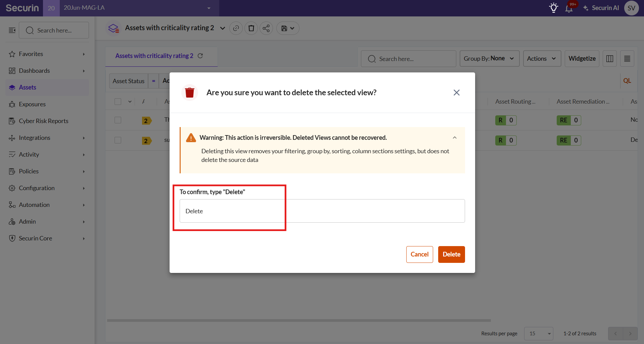Collapse the sidebar menu icon
644x344 pixels.
(12, 30)
